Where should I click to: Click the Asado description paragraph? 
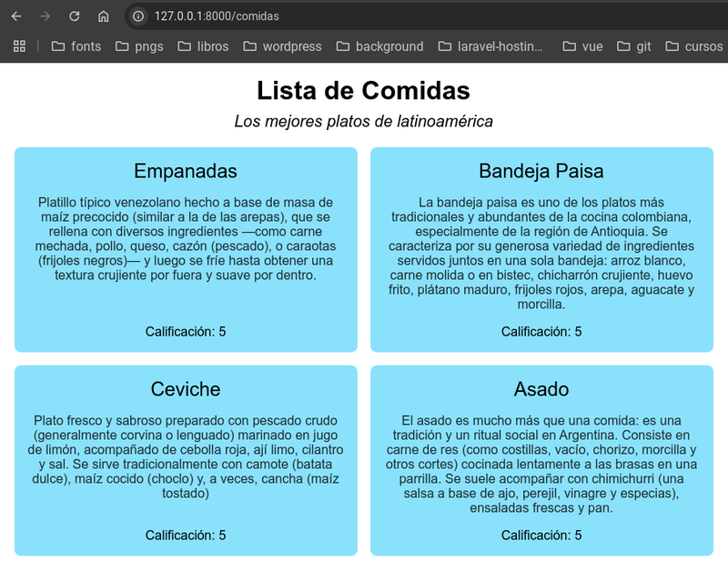(x=541, y=464)
